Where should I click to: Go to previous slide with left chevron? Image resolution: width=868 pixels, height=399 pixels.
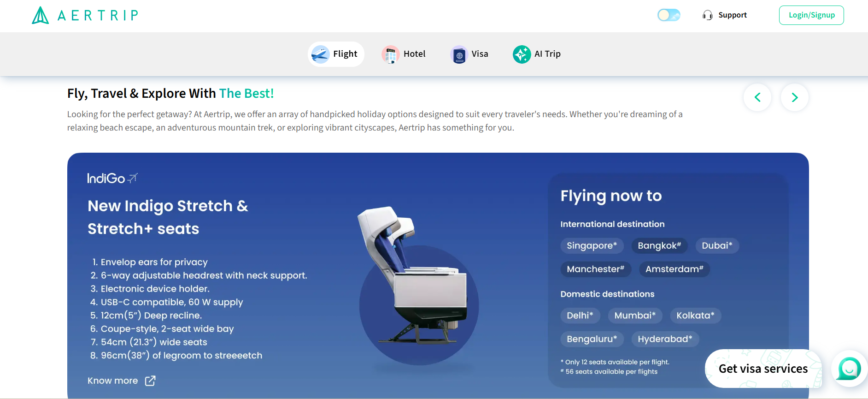(x=757, y=97)
